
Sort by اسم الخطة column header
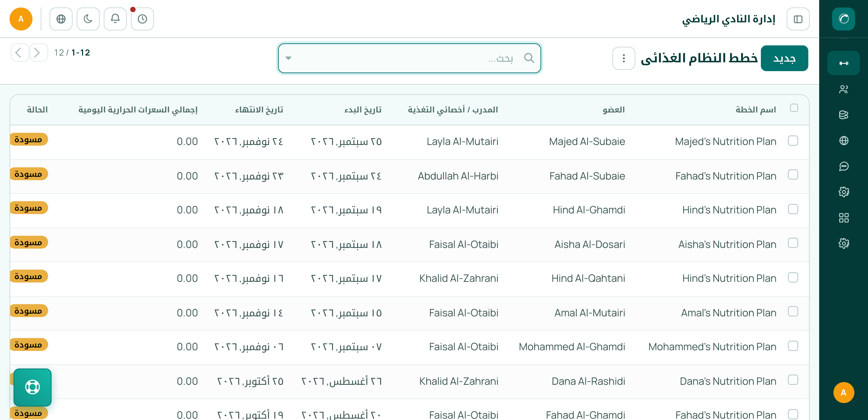point(756,110)
